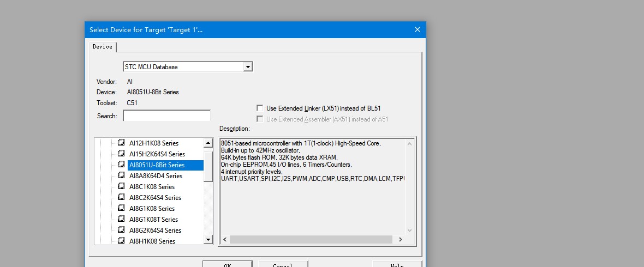The width and height of the screenshot is (644, 267).
Task: Pick AI8C1K08 Series from the list
Action: pyautogui.click(x=152, y=186)
